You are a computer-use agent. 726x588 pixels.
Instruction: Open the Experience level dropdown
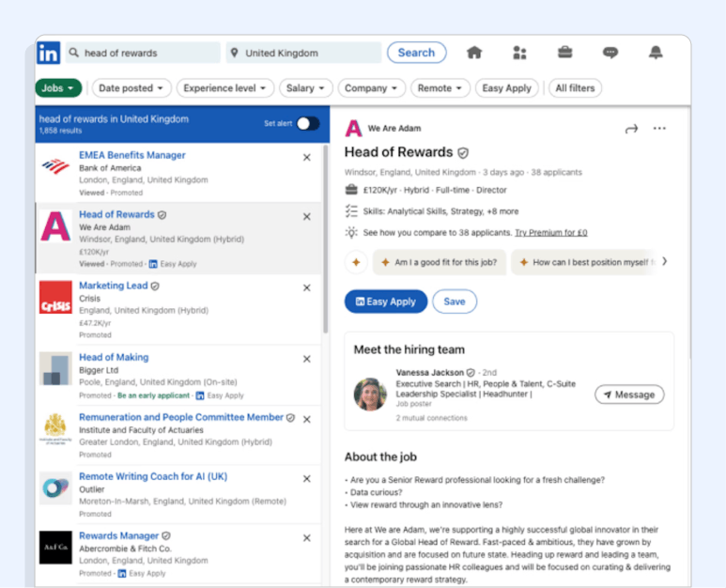tap(224, 88)
